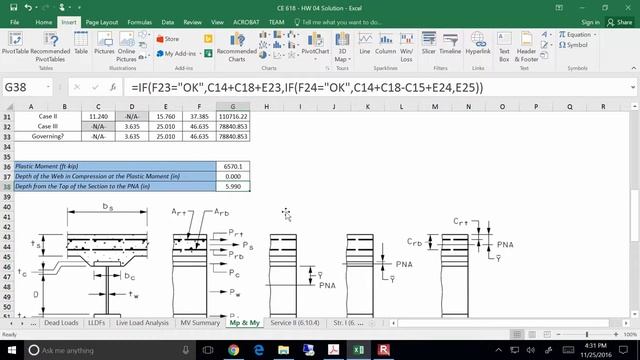This screenshot has height=360, width=640.
Task: Open the Name Box dropdown
Action: (48, 87)
